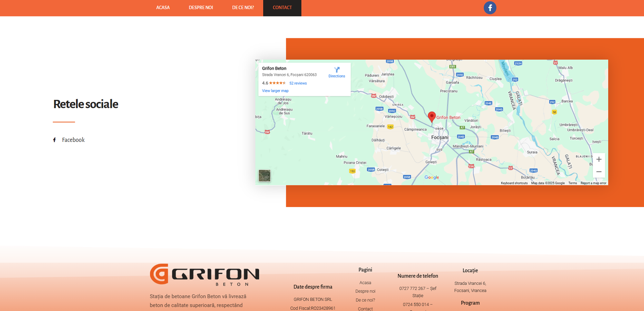This screenshot has height=311, width=644.
Task: Click the Numere de telefon heading
Action: [418, 276]
